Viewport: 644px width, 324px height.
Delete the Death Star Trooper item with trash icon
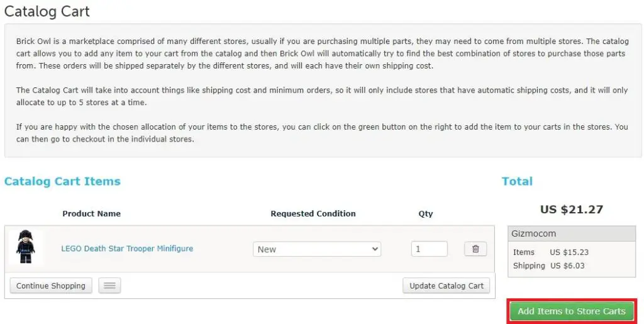[475, 249]
